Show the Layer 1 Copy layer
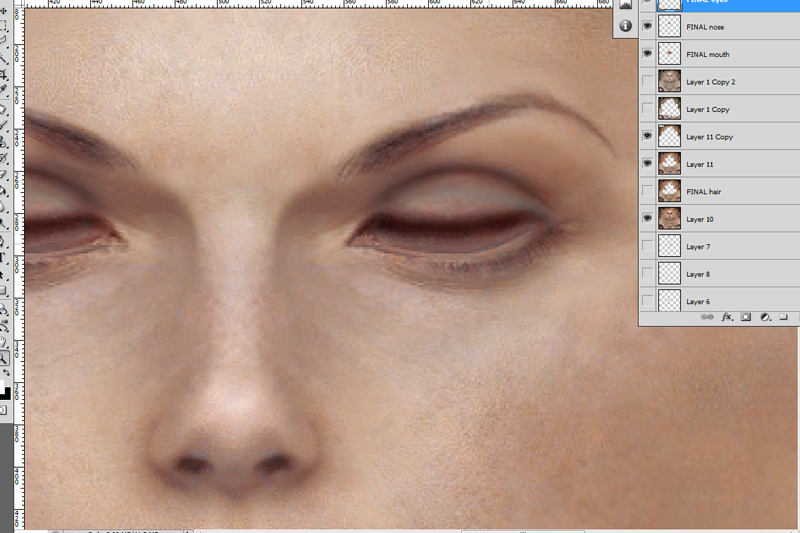Screen dimensions: 800x533 [647, 108]
